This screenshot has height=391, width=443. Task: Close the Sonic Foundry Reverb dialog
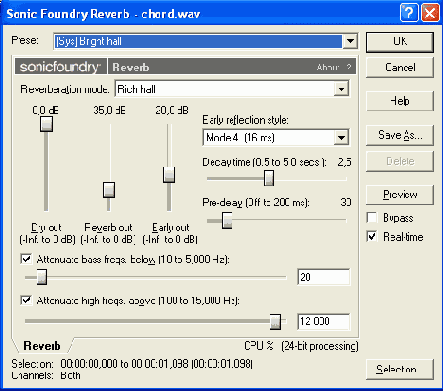coord(430,13)
